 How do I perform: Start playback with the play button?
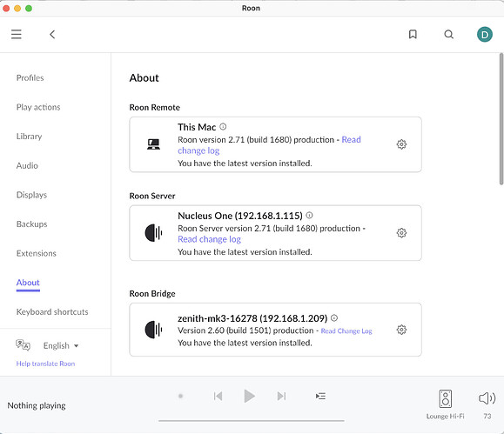click(249, 396)
